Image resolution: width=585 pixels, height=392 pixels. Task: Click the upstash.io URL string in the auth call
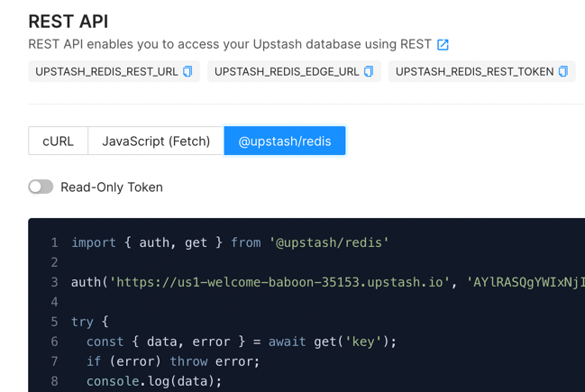coord(279,282)
